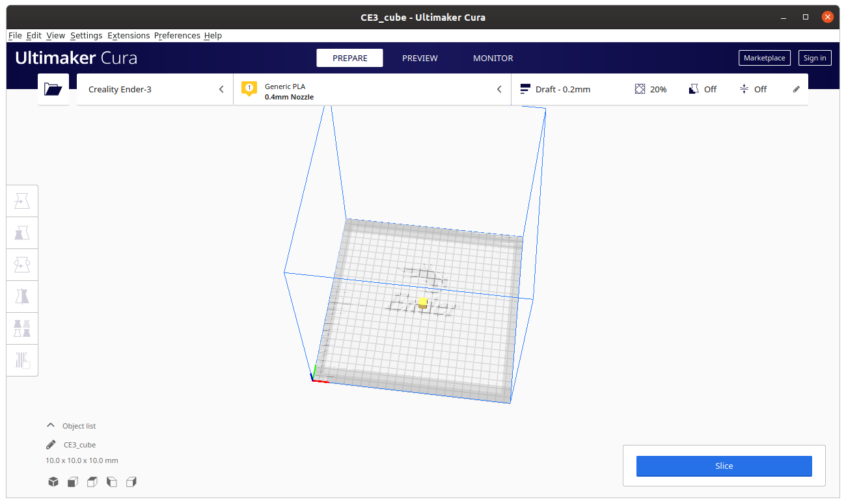Select the Rotate tool
This screenshot has height=504, width=846.
tap(22, 264)
